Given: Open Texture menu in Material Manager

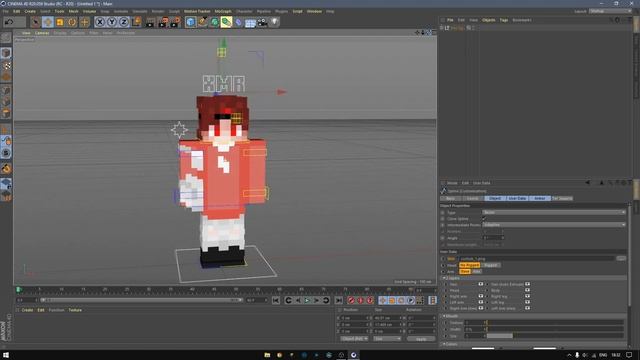Looking at the screenshot, I should [75, 310].
